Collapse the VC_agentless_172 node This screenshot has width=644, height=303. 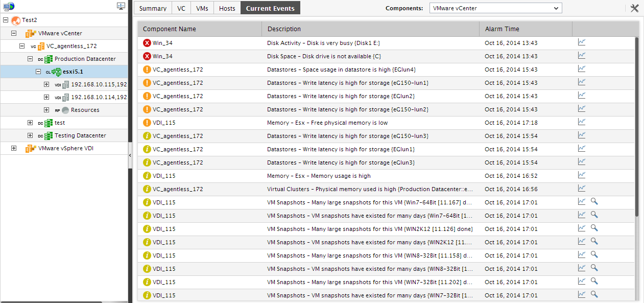pyautogui.click(x=22, y=46)
